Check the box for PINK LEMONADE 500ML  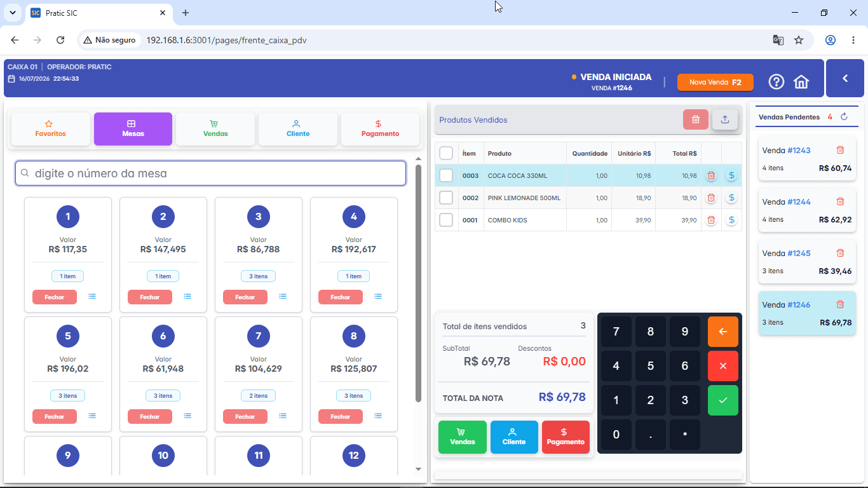[446, 198]
